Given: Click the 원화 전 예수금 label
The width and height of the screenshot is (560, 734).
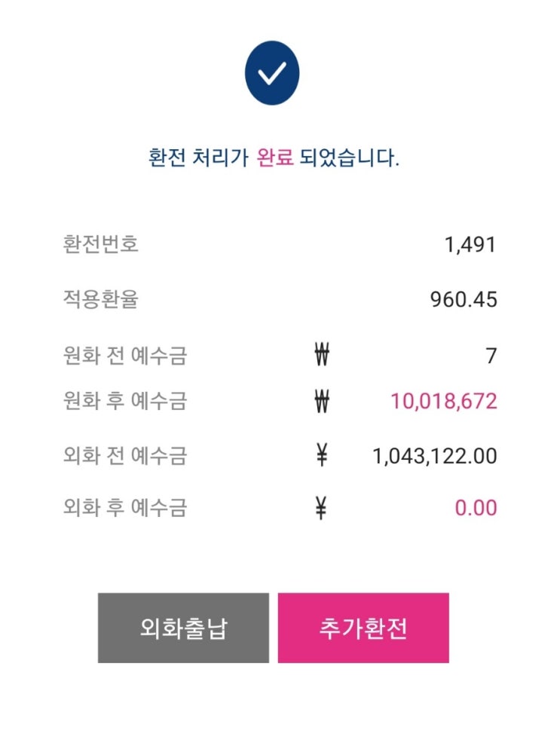Looking at the screenshot, I should (x=125, y=356).
